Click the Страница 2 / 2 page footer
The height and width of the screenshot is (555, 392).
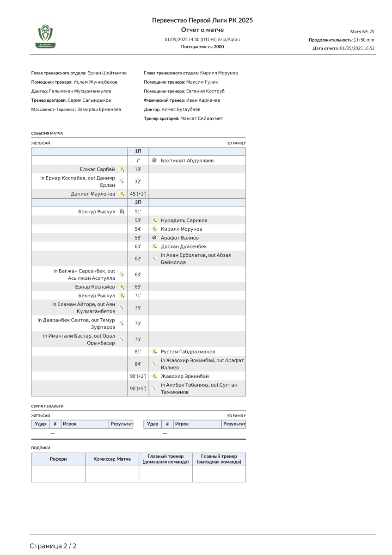(x=53, y=546)
